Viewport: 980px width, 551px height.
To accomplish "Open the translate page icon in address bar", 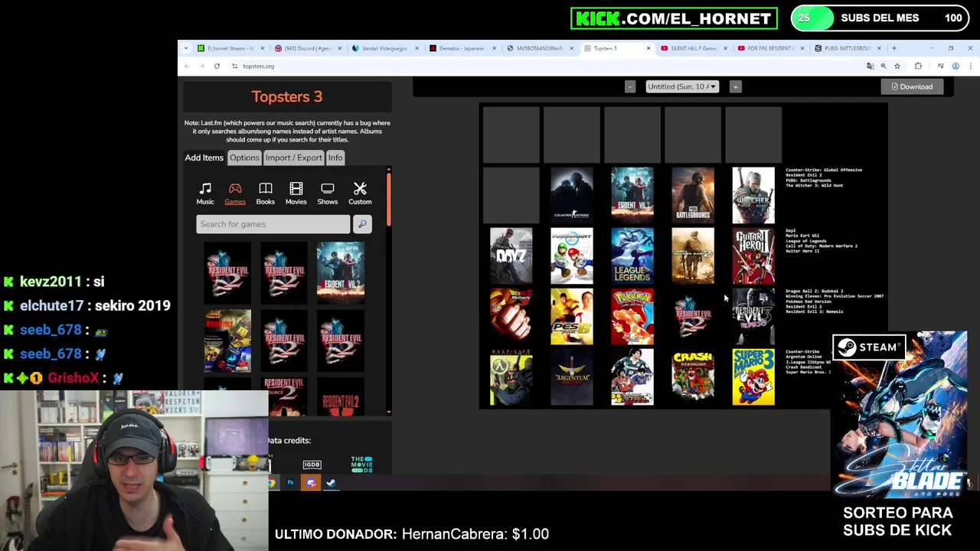I will 870,67.
